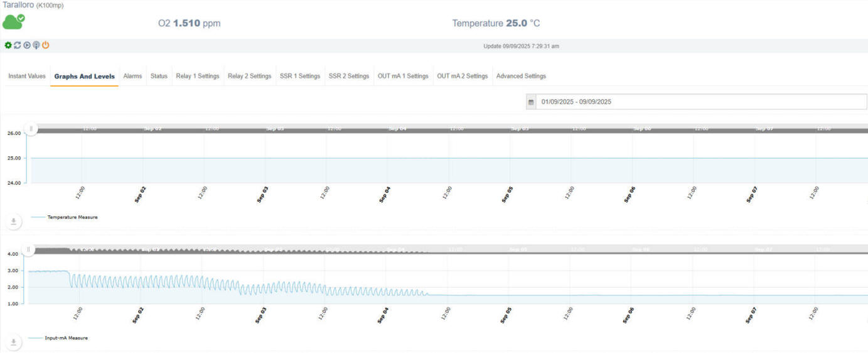This screenshot has width=868, height=353.
Task: Toggle the Input-mA Measure legend series
Action: [66, 338]
